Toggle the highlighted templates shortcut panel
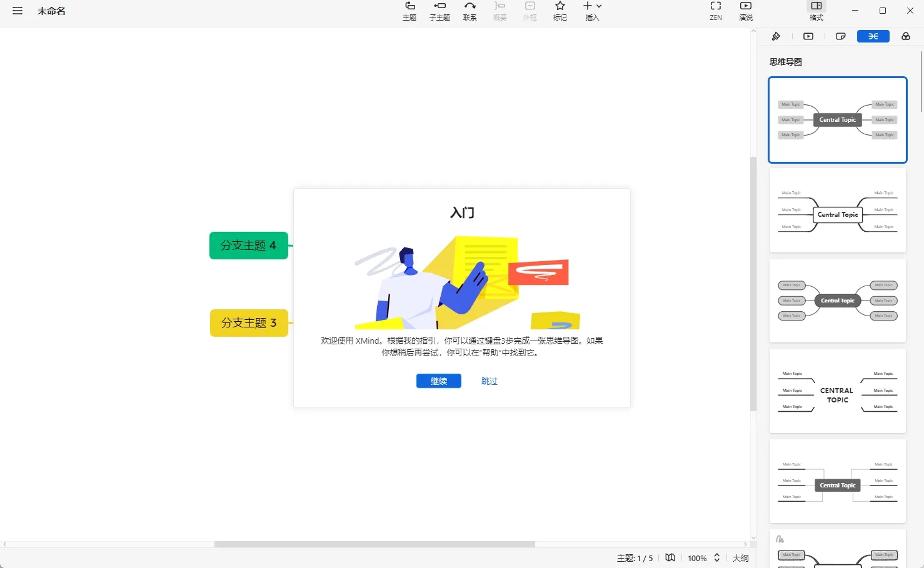This screenshot has height=568, width=924. [x=873, y=36]
